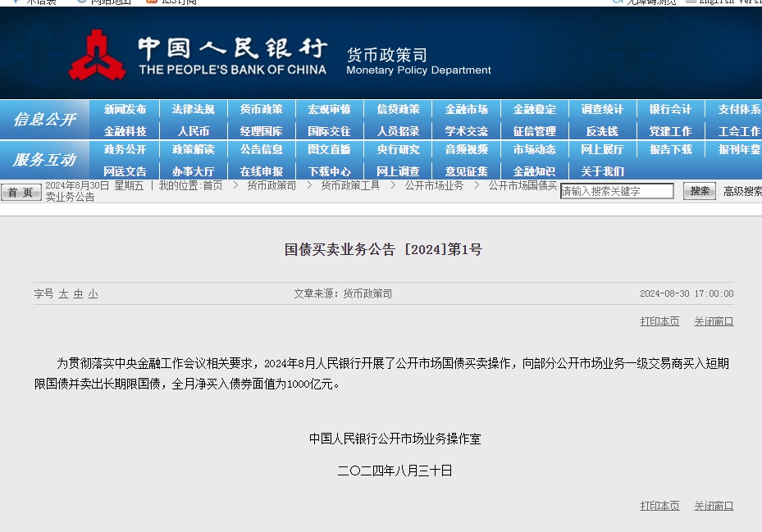The width and height of the screenshot is (762, 532).
Task: Focus the search keyword input field
Action: coord(617,191)
